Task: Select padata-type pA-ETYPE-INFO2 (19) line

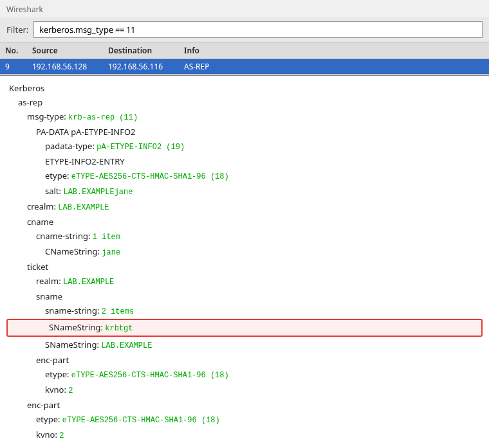Action: point(115,147)
